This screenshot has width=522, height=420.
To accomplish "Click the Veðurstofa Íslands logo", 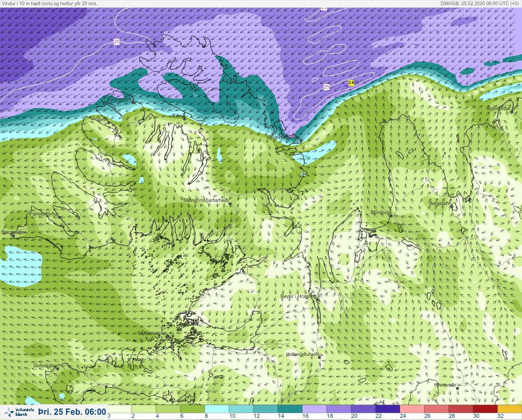I will click(x=18, y=412).
